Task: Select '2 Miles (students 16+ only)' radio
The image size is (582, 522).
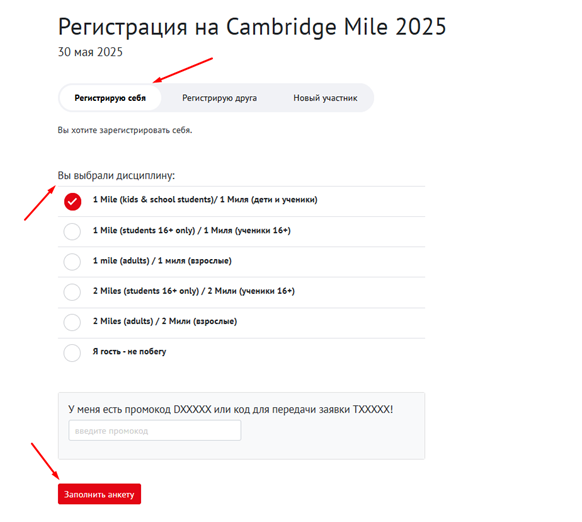Action: pyautogui.click(x=72, y=292)
